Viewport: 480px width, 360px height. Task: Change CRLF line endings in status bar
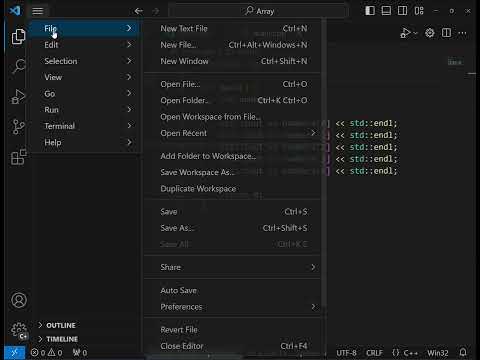pos(374,353)
